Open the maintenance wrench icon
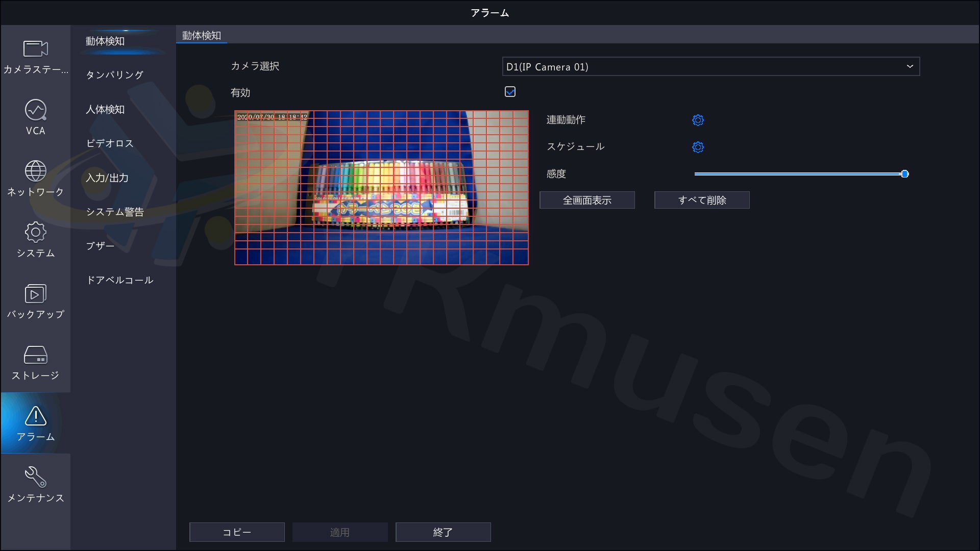Viewport: 980px width, 551px height. pos(35,477)
